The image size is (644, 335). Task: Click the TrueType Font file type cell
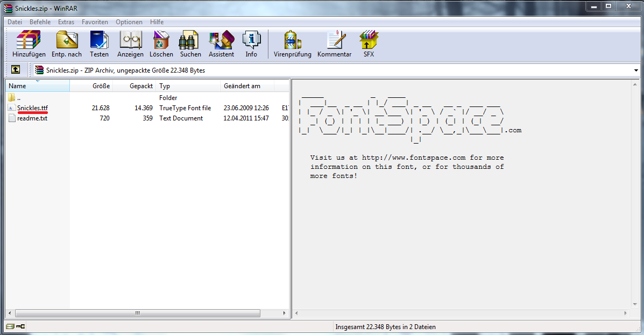185,108
